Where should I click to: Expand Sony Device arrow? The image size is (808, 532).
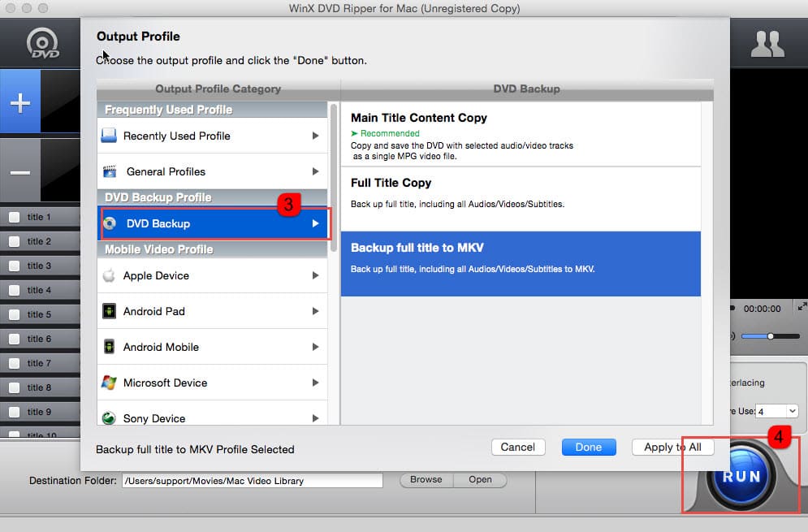[315, 418]
